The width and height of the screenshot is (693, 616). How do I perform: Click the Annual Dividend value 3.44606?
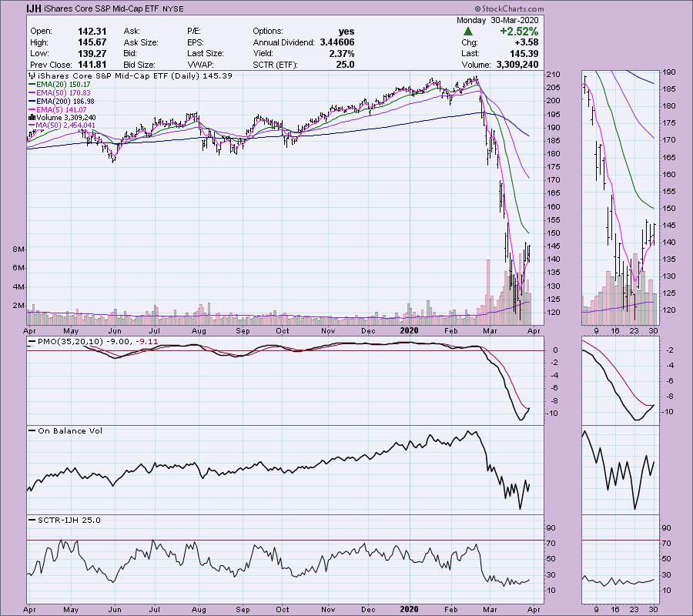[337, 42]
